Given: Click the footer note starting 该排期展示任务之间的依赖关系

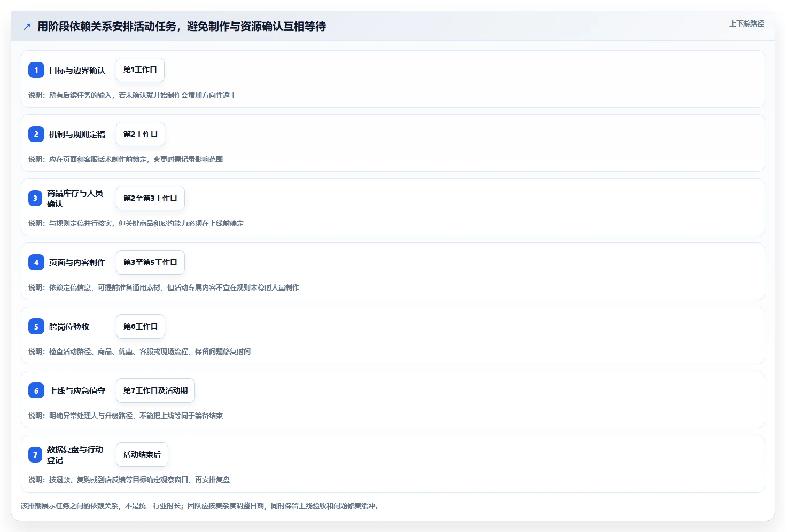Looking at the screenshot, I should click(x=201, y=506).
